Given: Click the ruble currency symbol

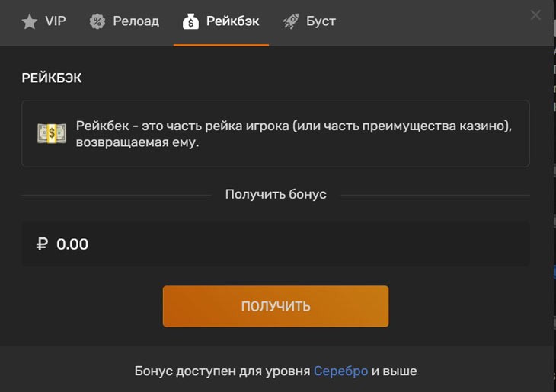Looking at the screenshot, I should click(42, 244).
